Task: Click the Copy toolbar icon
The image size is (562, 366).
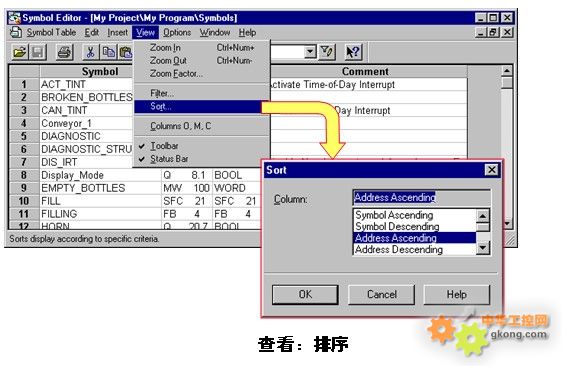Action: tap(108, 52)
